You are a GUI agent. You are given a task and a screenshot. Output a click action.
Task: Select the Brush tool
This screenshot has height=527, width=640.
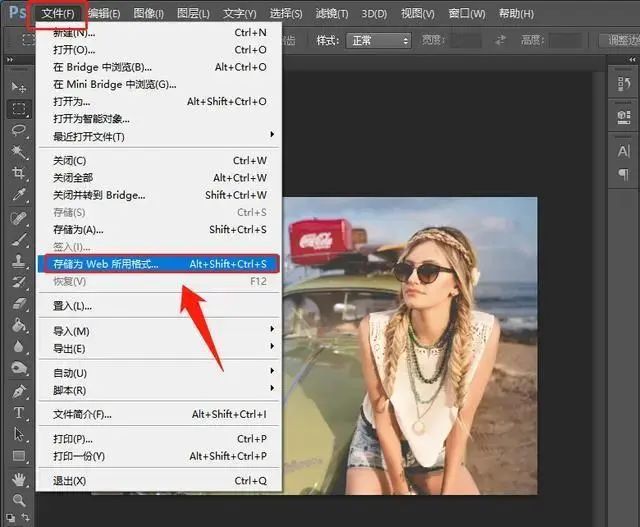(x=19, y=240)
